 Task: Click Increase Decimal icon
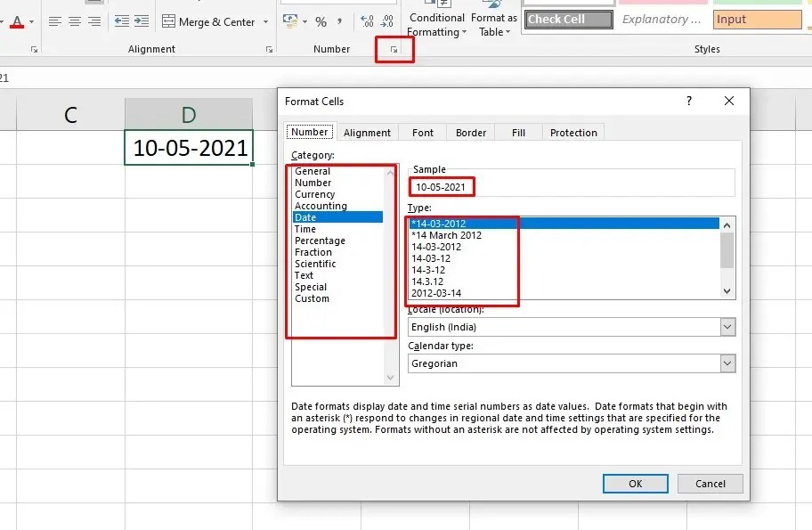[x=367, y=21]
